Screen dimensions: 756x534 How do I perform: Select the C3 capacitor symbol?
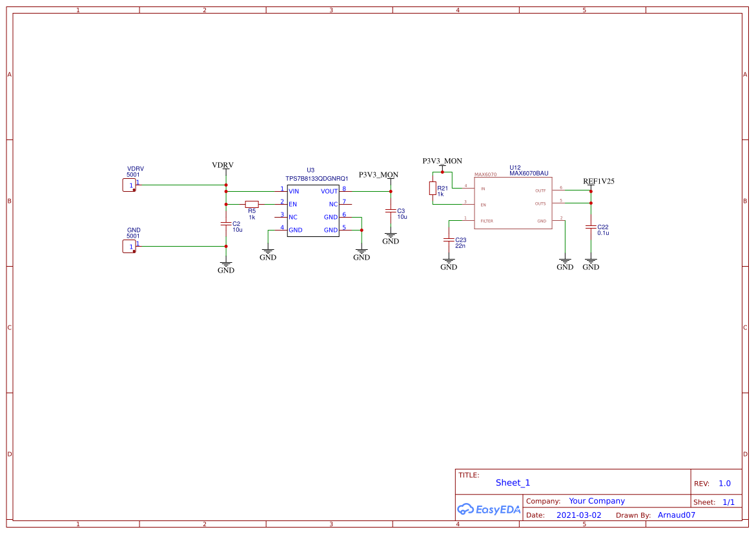coord(391,211)
